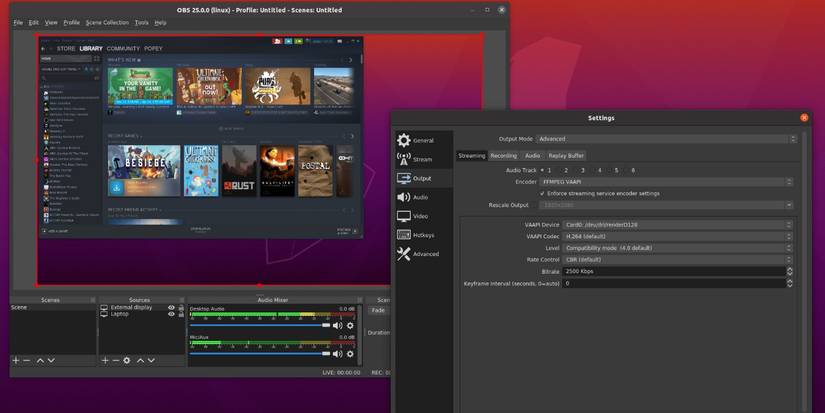Hide the External display source
825x413 pixels.
click(171, 308)
